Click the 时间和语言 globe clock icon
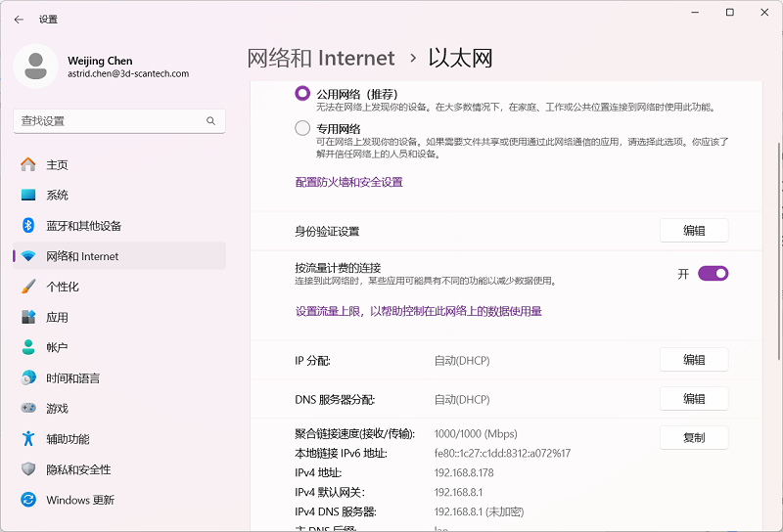The width and height of the screenshot is (783, 532). click(x=28, y=377)
